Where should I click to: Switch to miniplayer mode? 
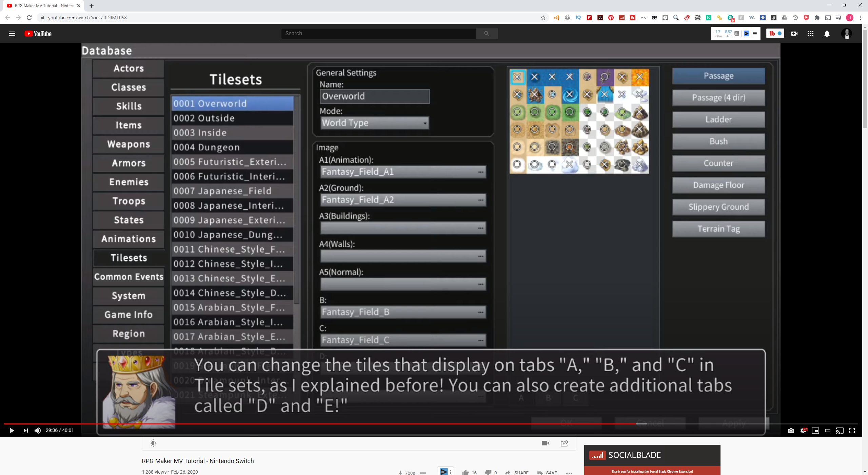pos(815,431)
